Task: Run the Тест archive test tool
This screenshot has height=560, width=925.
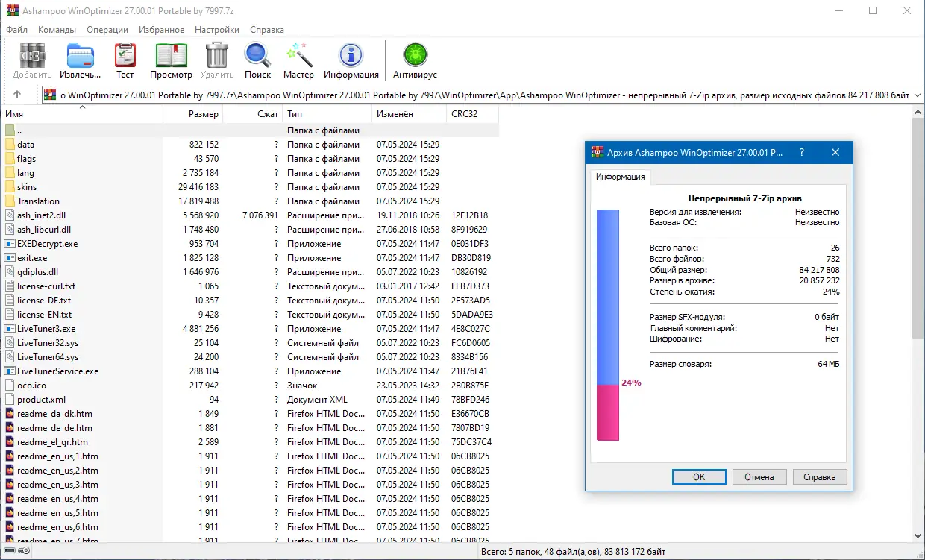Action: pyautogui.click(x=125, y=56)
